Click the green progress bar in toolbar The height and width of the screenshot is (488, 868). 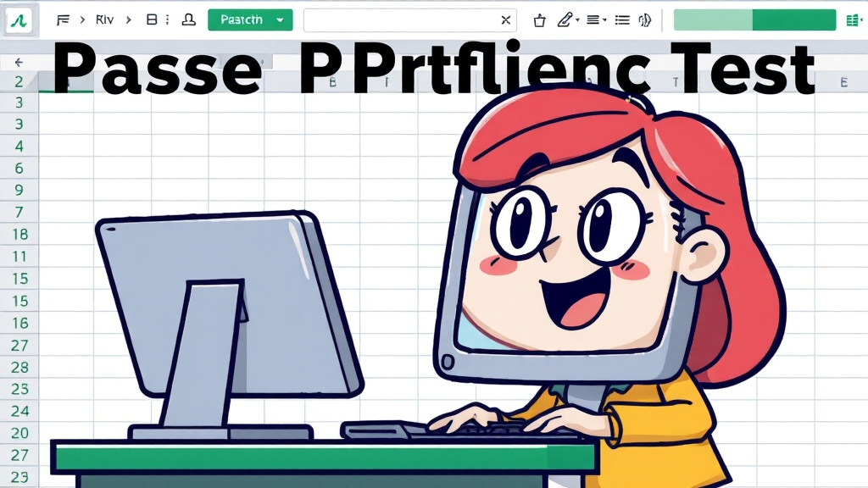point(754,19)
